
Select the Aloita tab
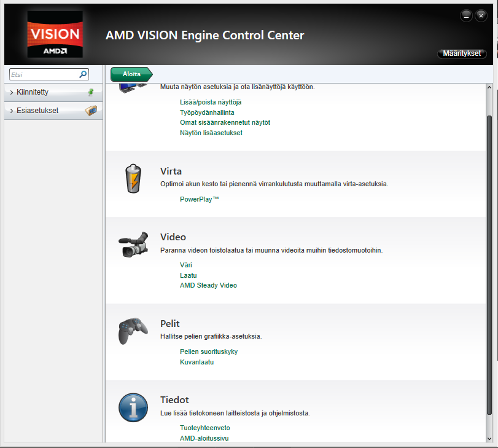coord(131,74)
